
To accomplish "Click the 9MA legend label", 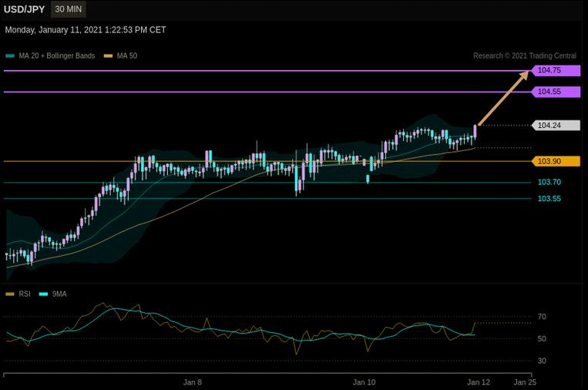I will tap(59, 294).
